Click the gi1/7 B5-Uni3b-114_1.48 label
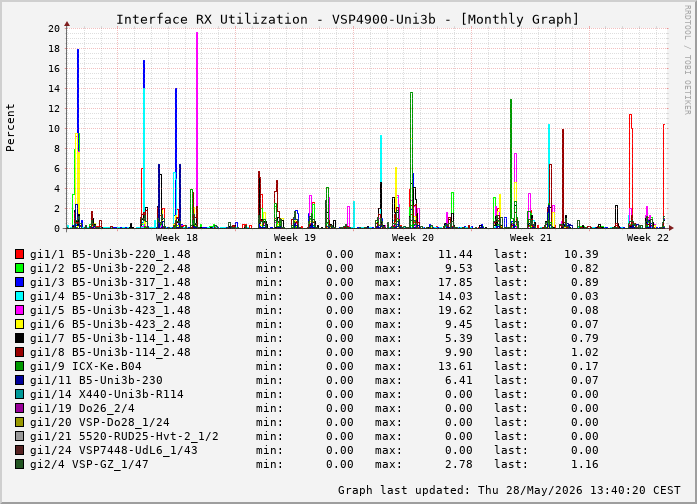This screenshot has height=504, width=697. [110, 338]
